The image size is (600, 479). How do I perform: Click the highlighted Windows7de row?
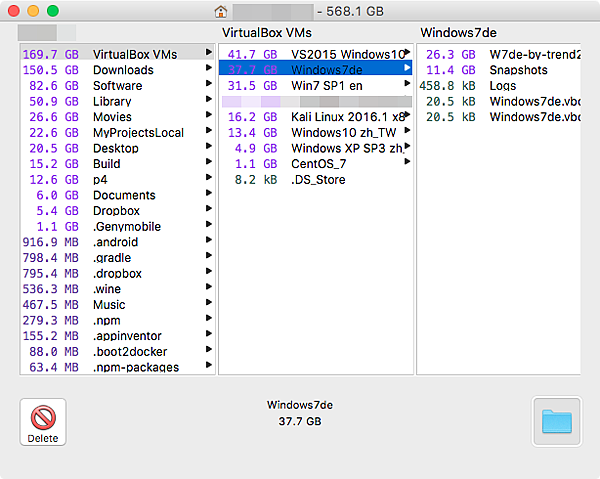click(x=316, y=68)
